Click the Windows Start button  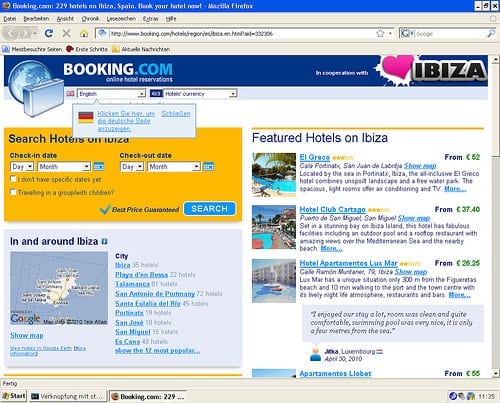[14, 396]
